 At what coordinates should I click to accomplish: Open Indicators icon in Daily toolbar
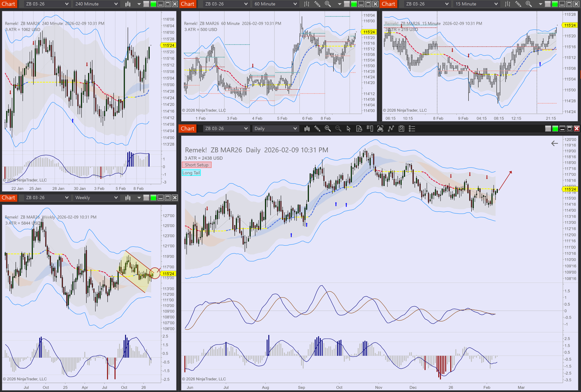tap(380, 129)
